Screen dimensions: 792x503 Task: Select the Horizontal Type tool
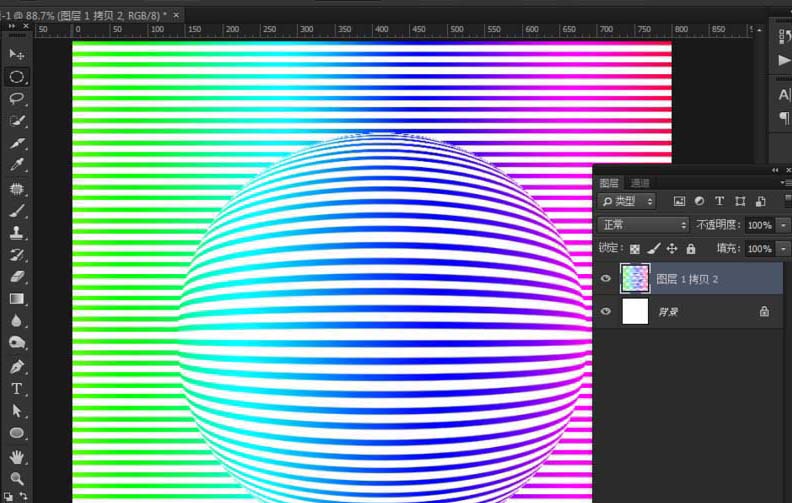17,388
